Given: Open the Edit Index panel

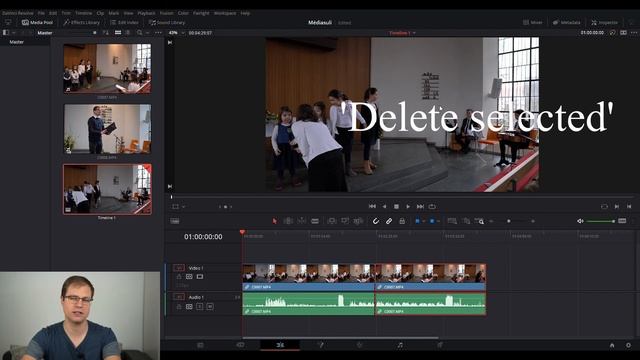Looking at the screenshot, I should coord(124,22).
